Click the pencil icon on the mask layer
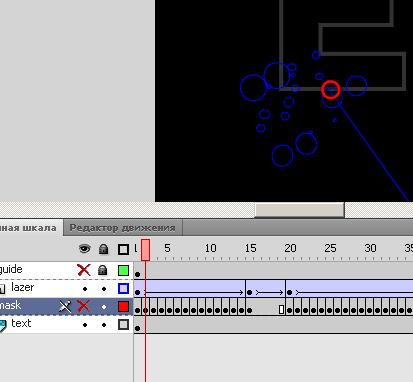 click(x=65, y=306)
